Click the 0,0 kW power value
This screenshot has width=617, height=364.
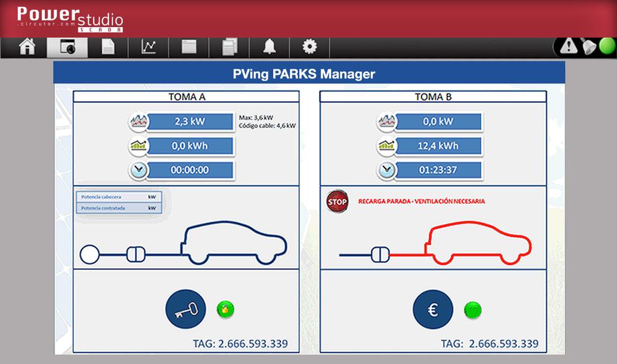(x=438, y=122)
